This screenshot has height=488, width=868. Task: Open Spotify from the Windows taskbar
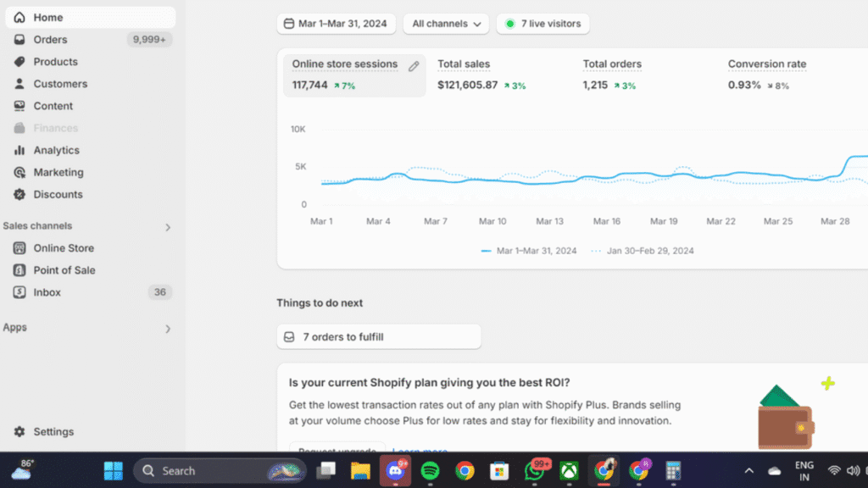(x=430, y=470)
